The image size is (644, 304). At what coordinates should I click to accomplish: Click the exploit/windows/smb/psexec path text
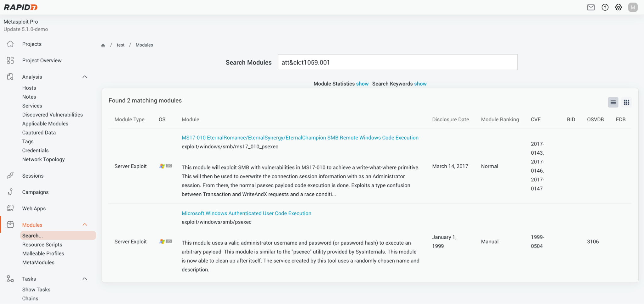[217, 222]
